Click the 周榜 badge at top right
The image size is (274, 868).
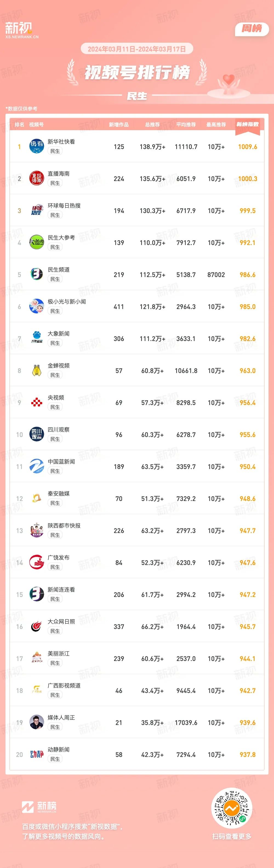click(252, 29)
